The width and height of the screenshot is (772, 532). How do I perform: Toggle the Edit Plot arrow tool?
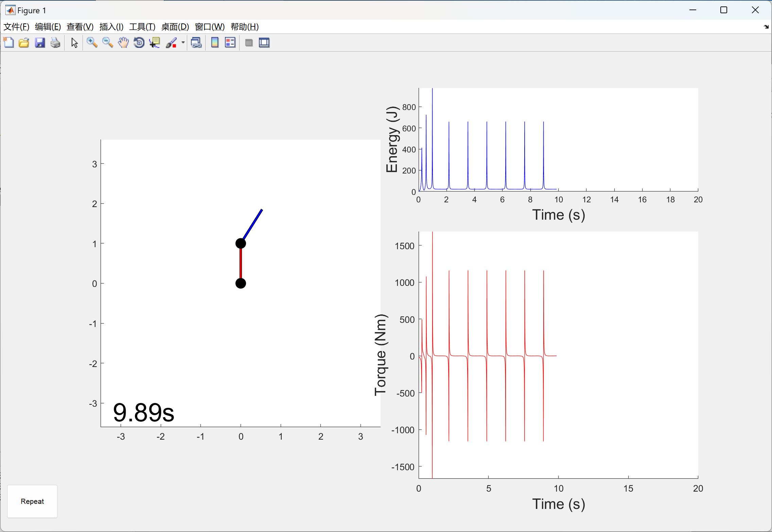[x=74, y=43]
